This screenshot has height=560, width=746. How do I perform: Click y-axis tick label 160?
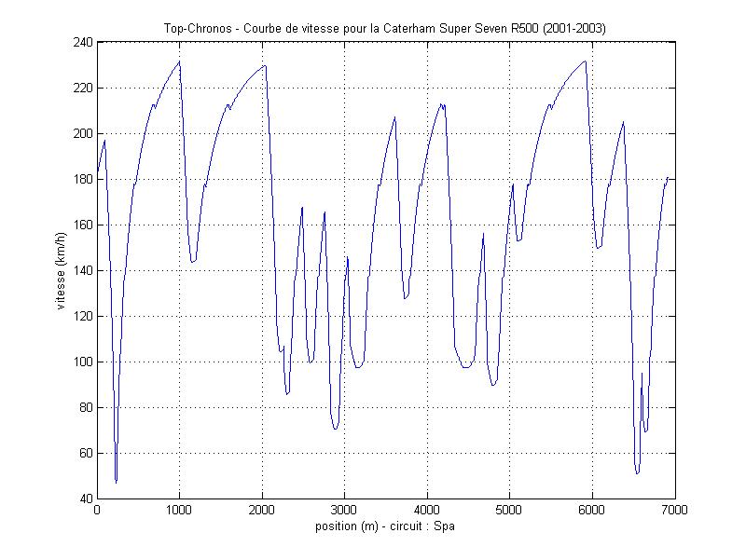pos(83,225)
